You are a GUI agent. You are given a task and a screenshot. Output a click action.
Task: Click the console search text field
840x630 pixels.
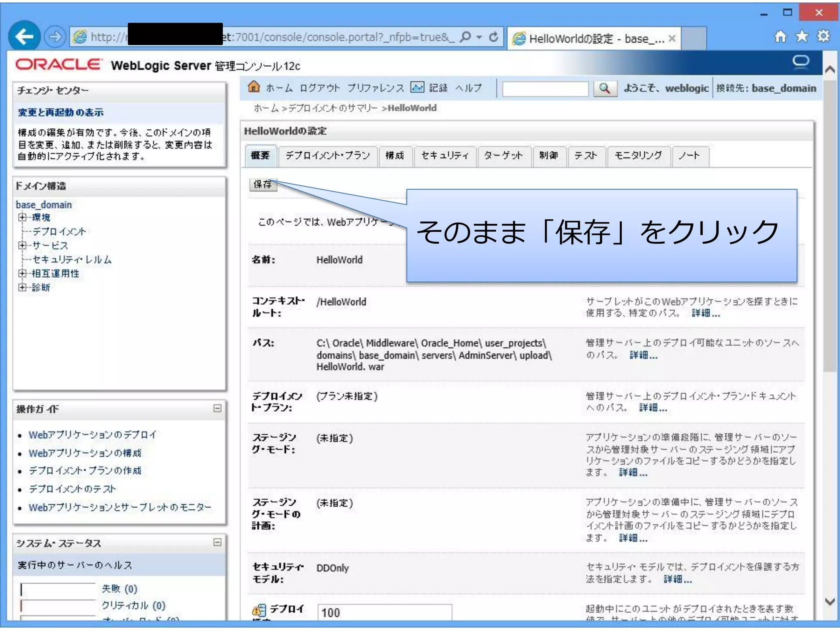pos(545,89)
